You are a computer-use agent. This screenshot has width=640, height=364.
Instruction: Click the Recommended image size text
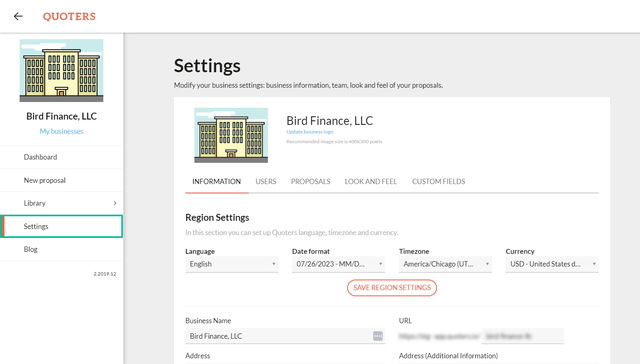click(x=334, y=142)
